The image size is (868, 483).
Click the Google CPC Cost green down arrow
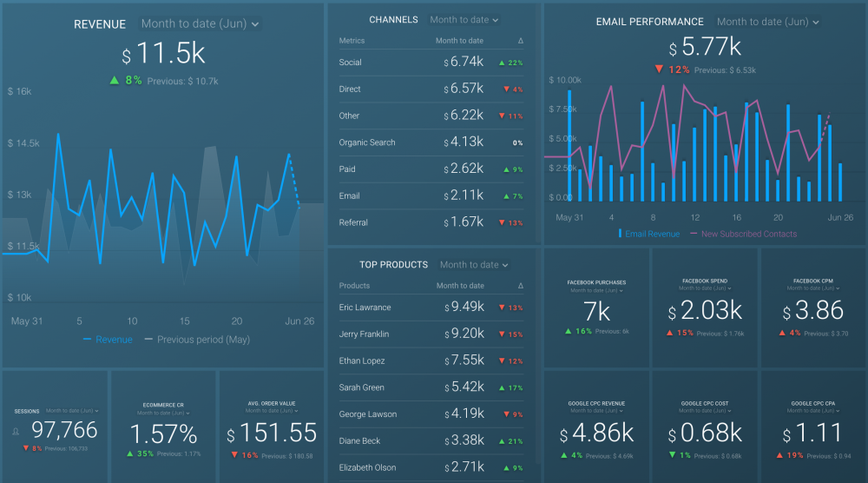point(674,454)
